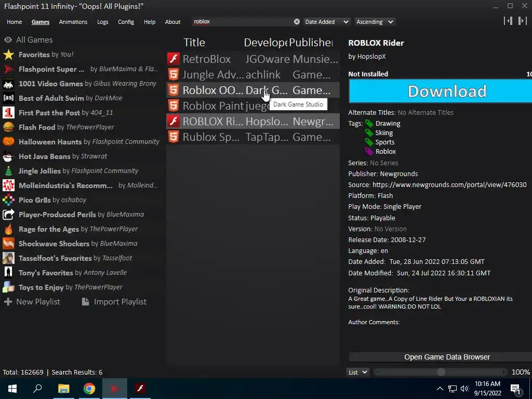Click the Flash Food burger icon
This screenshot has width=532, height=399.
8,127
